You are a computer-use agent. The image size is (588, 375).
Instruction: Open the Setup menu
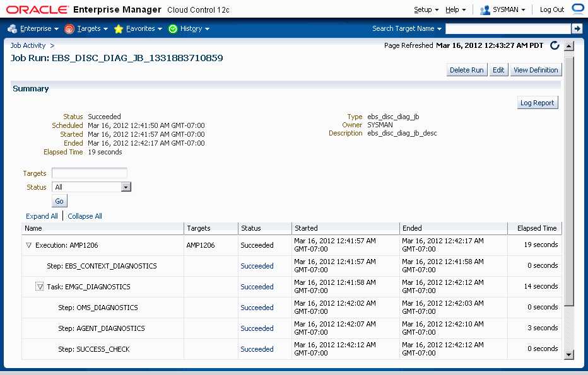[426, 9]
